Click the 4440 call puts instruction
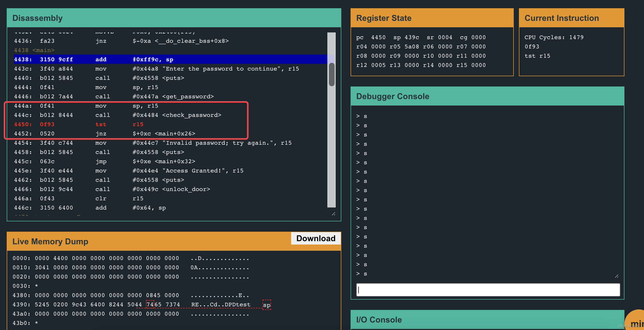This screenshot has height=330, width=644. (99, 78)
